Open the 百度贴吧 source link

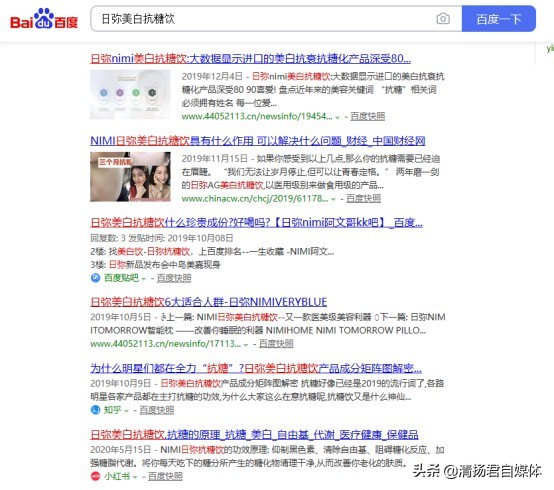pyautogui.click(x=121, y=278)
